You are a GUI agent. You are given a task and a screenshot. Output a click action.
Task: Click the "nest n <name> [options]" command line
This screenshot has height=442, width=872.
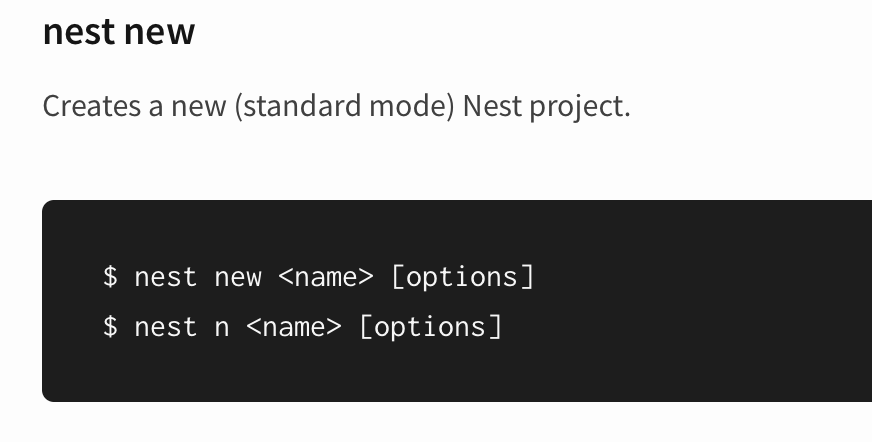(x=303, y=326)
